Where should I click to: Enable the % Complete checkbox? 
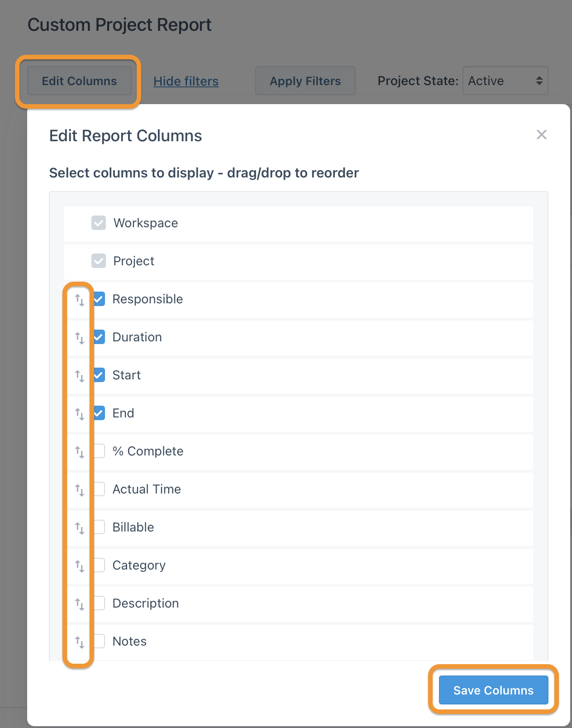99,451
